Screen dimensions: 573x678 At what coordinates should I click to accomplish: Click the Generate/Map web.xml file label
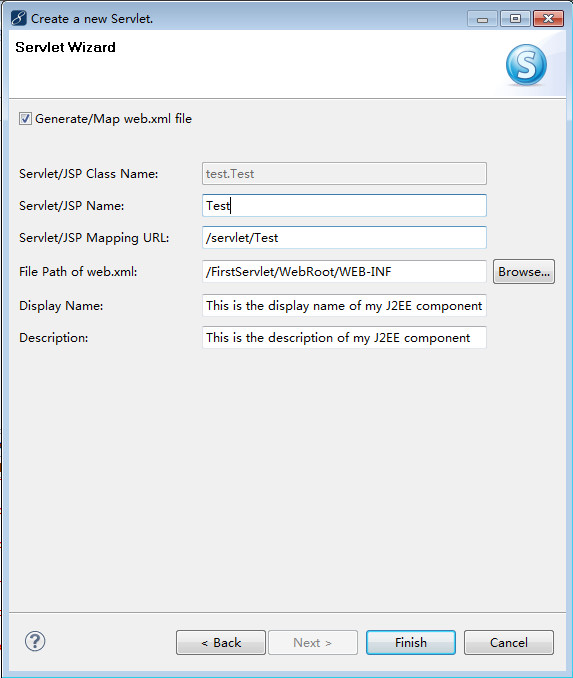tap(113, 119)
